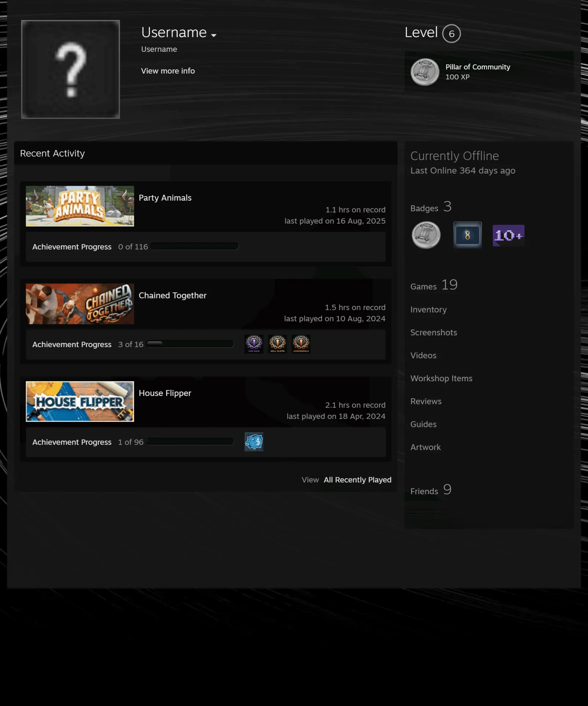Image resolution: width=588 pixels, height=706 pixels.
Task: Click the last played on 16 Aug, 2025 text
Action: point(335,221)
